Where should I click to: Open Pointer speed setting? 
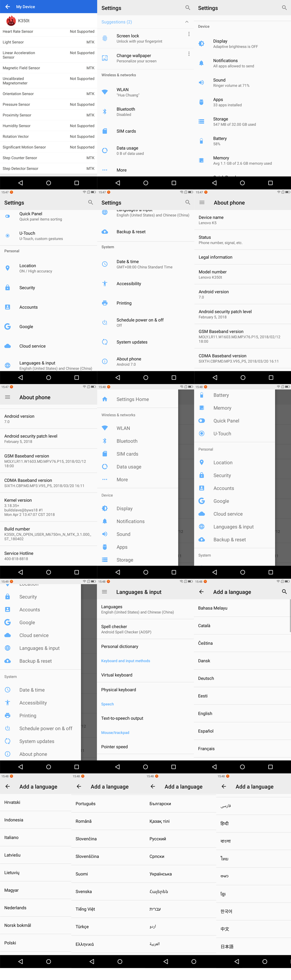pyautogui.click(x=145, y=747)
